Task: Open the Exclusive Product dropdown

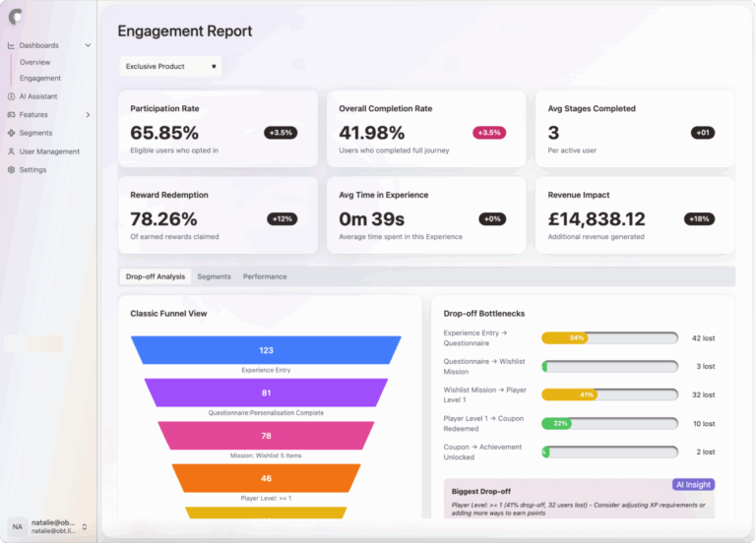Action: [x=170, y=66]
